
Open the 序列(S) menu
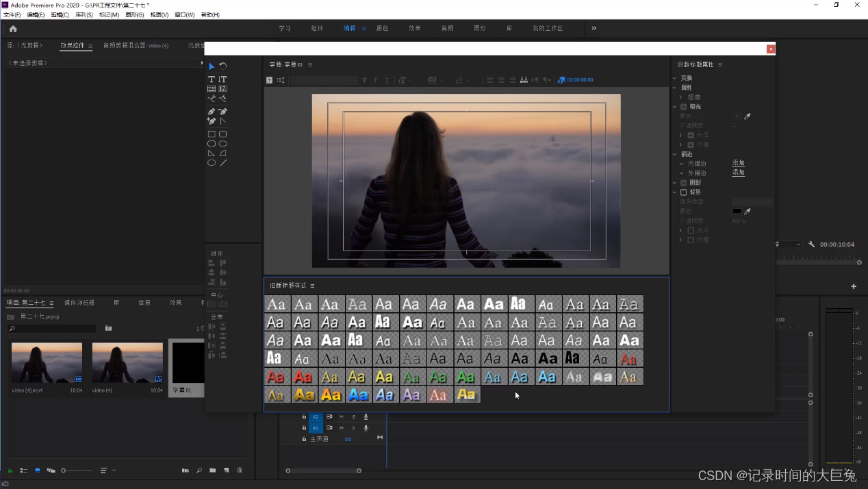click(x=84, y=14)
